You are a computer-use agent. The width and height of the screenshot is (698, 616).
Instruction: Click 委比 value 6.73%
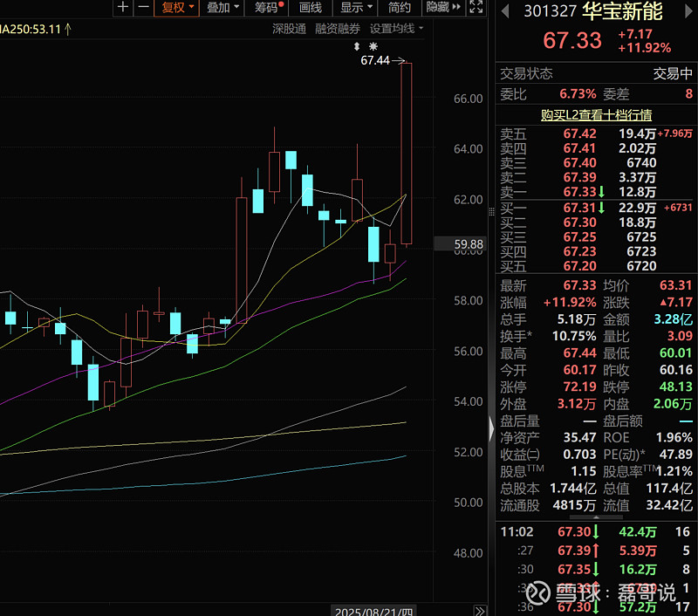pos(578,94)
